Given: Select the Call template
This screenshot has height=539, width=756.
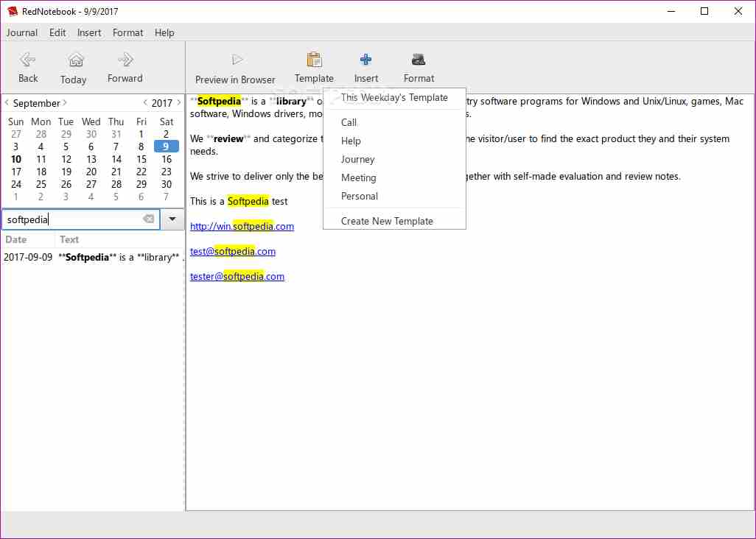Looking at the screenshot, I should tap(394, 122).
